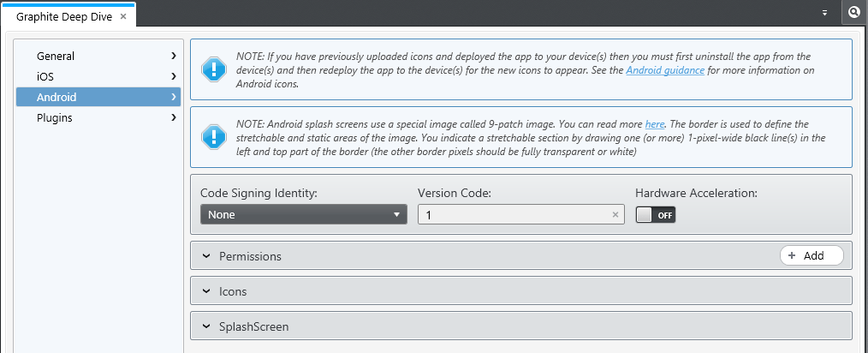Image resolution: width=868 pixels, height=353 pixels.
Task: Click the chevron next to Android
Action: (x=174, y=97)
